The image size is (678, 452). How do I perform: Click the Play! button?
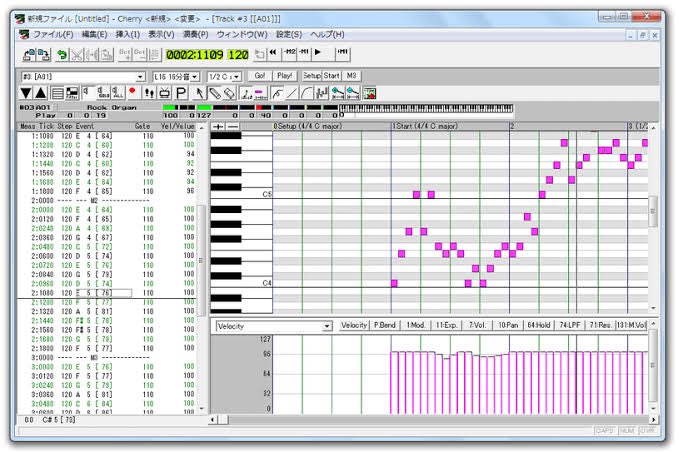tap(285, 76)
